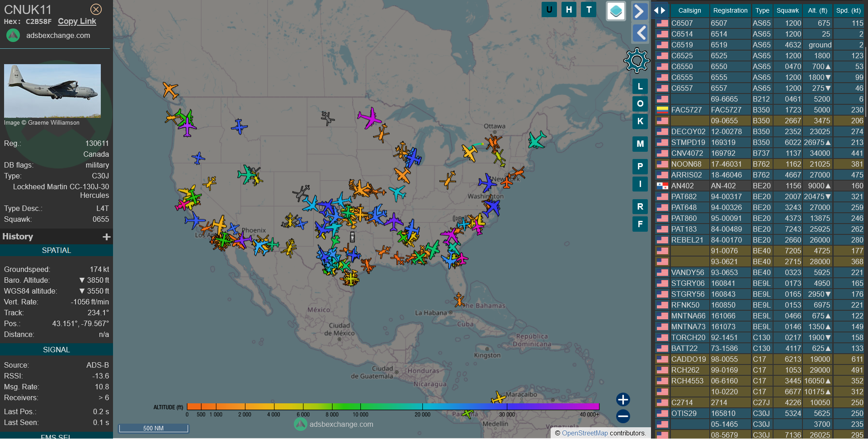Select the gray aircraft icon over North Dakota
The image size is (868, 439).
[x=327, y=118]
